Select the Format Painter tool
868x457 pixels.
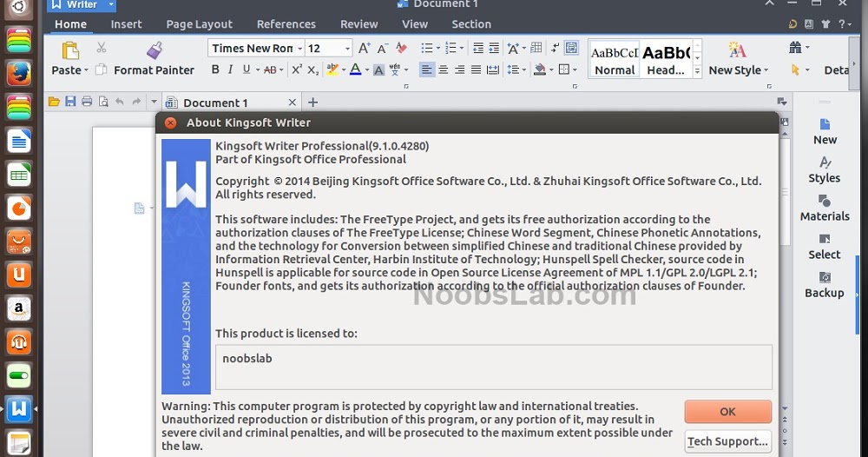[x=154, y=59]
